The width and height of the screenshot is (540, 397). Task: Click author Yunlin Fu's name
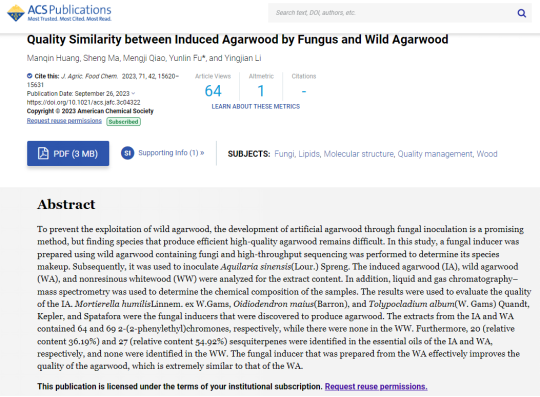[x=186, y=58]
